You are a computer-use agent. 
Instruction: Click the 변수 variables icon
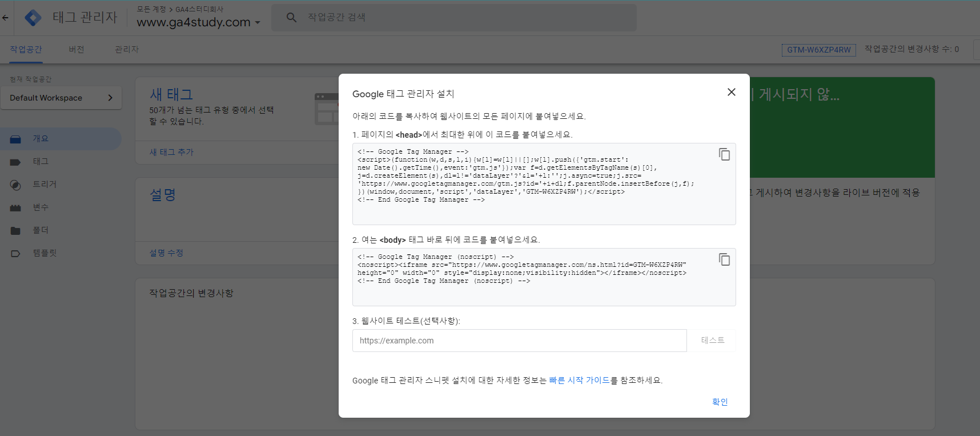coord(15,207)
